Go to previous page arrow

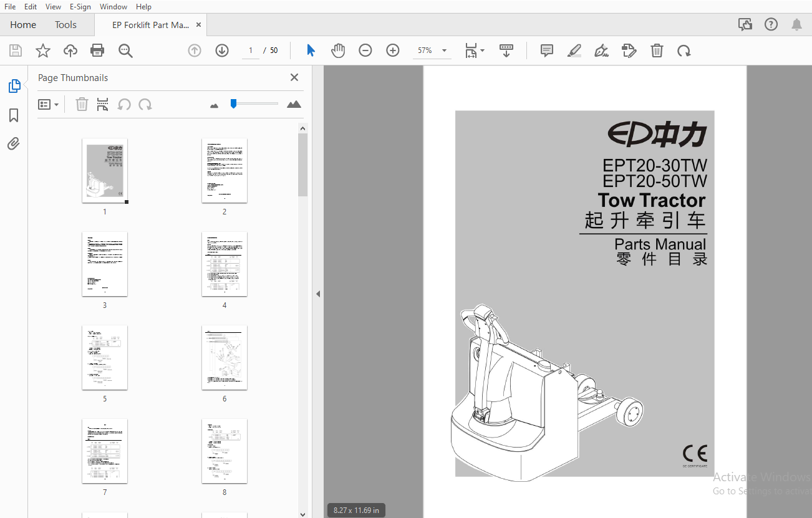pyautogui.click(x=195, y=50)
